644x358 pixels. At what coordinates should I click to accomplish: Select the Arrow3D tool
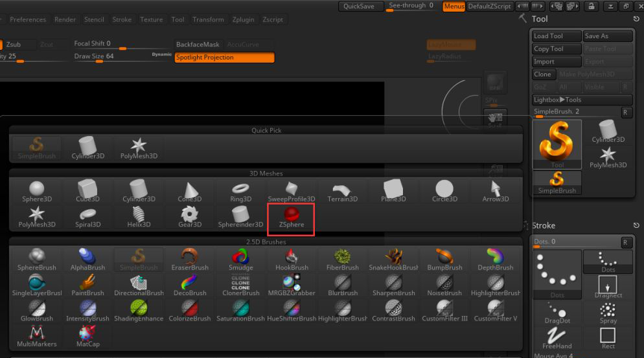496,192
